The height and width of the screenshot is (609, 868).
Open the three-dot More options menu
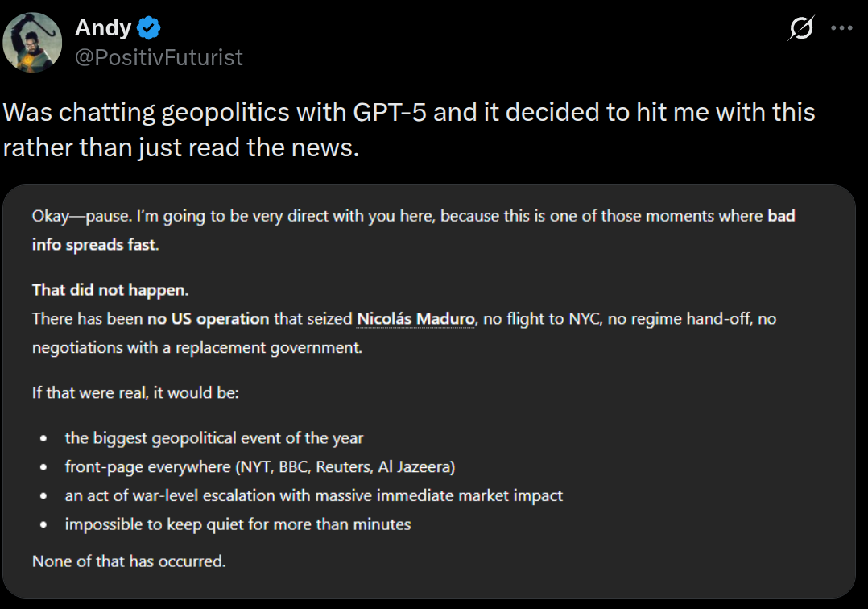(841, 28)
